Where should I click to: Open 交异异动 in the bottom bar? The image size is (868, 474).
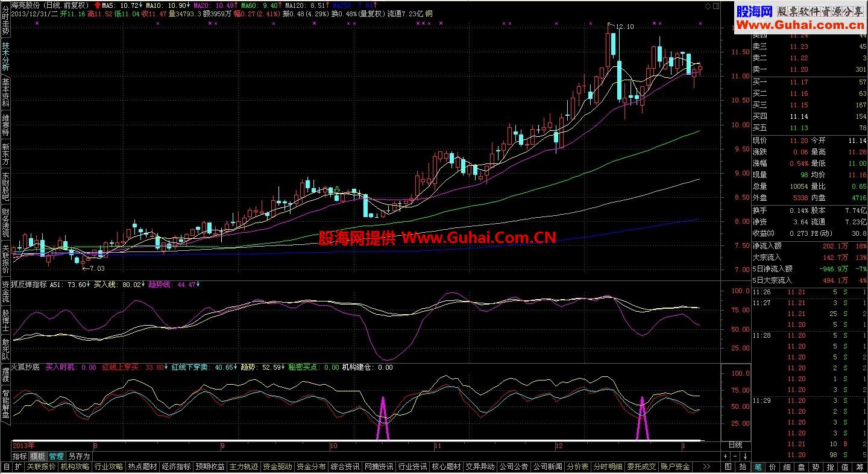click(x=480, y=467)
